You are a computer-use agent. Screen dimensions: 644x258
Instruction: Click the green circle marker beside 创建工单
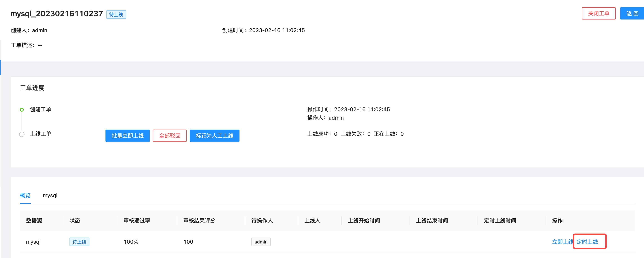[22, 110]
